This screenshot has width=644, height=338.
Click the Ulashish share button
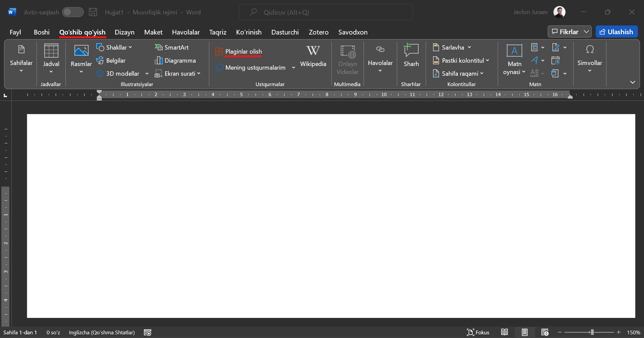coord(616,32)
